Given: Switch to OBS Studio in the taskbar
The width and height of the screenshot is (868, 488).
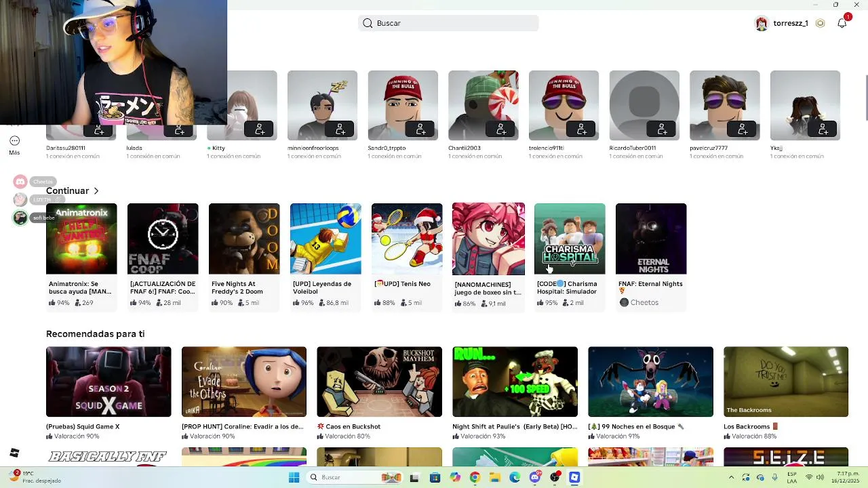Looking at the screenshot, I should (x=555, y=477).
